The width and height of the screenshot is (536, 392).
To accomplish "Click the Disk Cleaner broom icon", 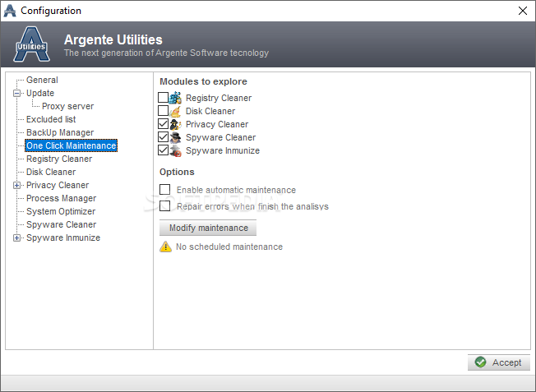I will (175, 111).
